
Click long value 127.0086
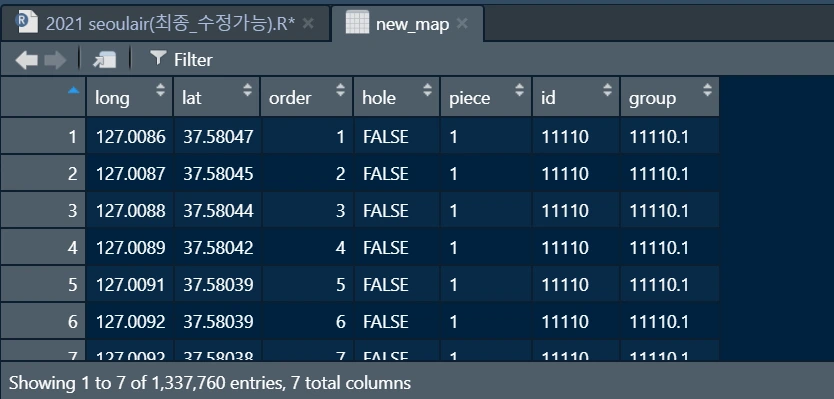click(131, 137)
